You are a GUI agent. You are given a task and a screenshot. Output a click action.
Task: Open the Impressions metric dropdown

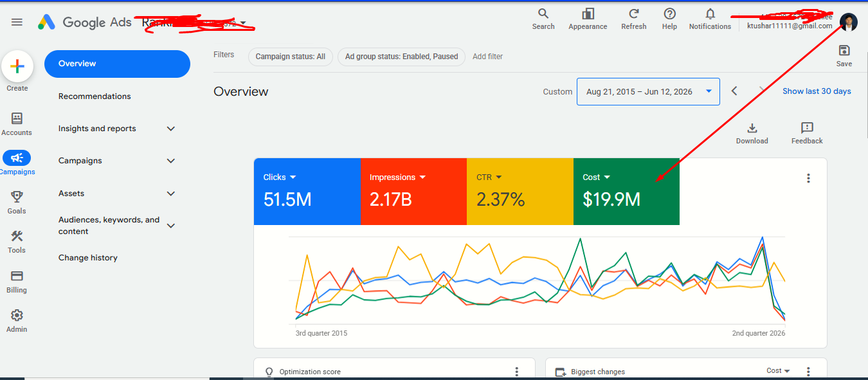(x=422, y=177)
